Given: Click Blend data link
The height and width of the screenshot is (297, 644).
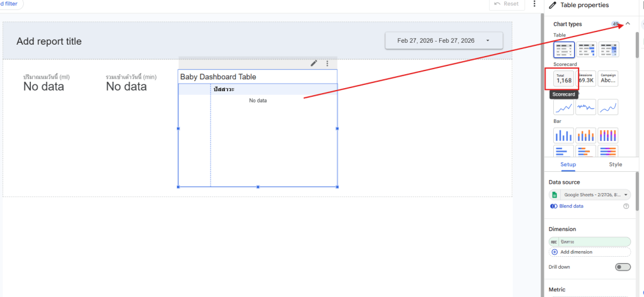Looking at the screenshot, I should pos(571,206).
